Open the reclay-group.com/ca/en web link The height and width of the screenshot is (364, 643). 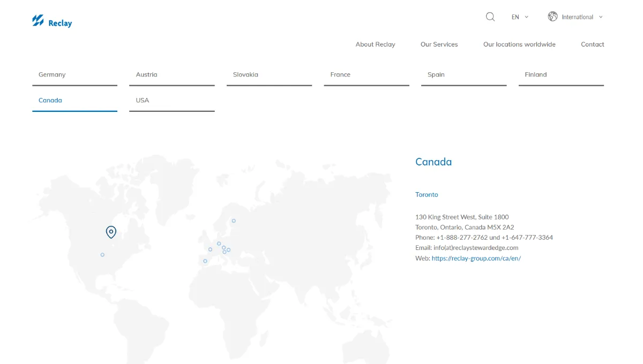click(476, 258)
